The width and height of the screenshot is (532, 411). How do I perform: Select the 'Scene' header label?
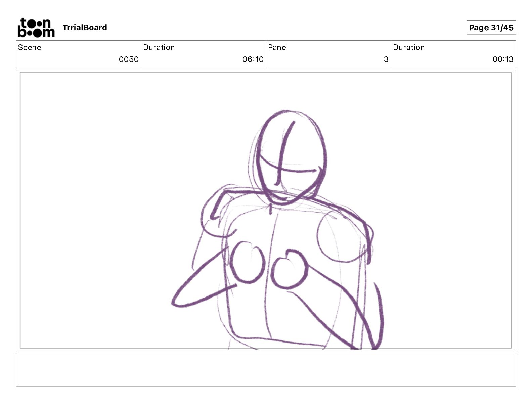(x=30, y=47)
